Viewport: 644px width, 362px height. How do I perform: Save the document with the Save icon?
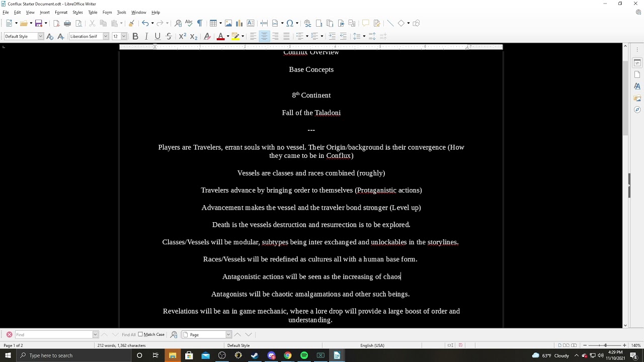[x=38, y=23]
